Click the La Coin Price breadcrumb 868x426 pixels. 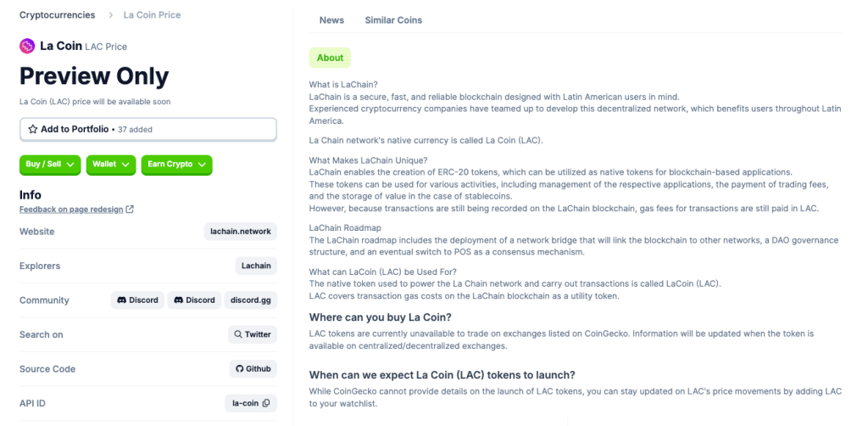tap(152, 15)
